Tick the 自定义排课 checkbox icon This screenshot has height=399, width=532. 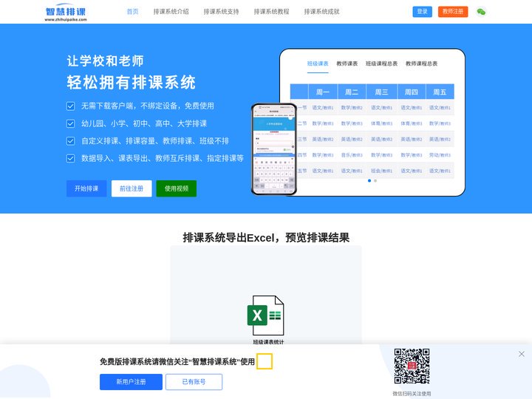click(71, 141)
